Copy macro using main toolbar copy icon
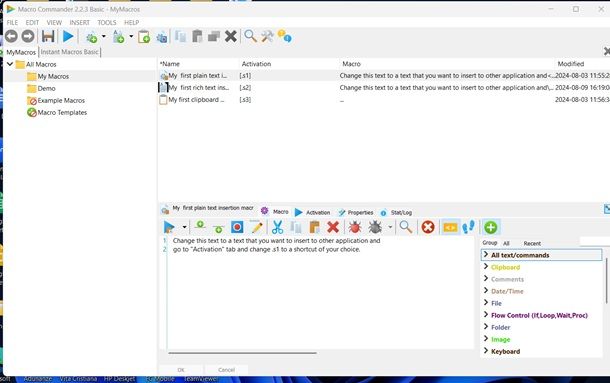The width and height of the screenshot is (610, 383). point(180,37)
